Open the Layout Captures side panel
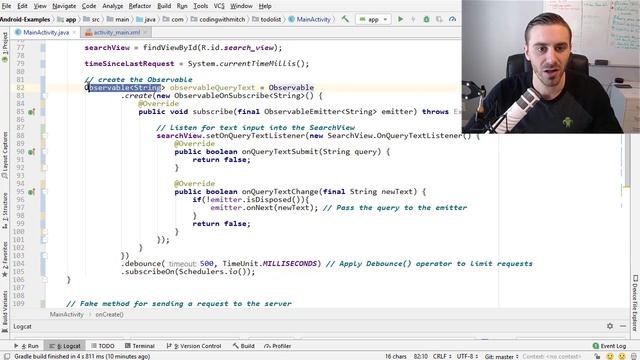This screenshot has width=640, height=360. pos(5,155)
